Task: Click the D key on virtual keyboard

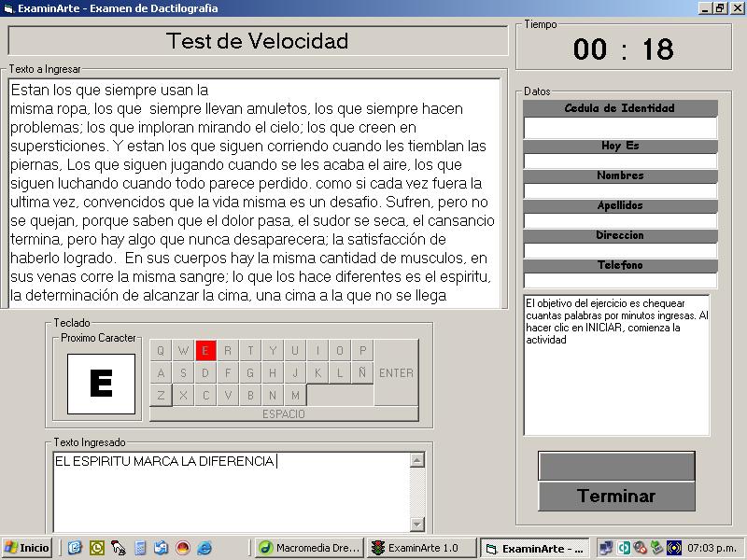Action: [205, 372]
